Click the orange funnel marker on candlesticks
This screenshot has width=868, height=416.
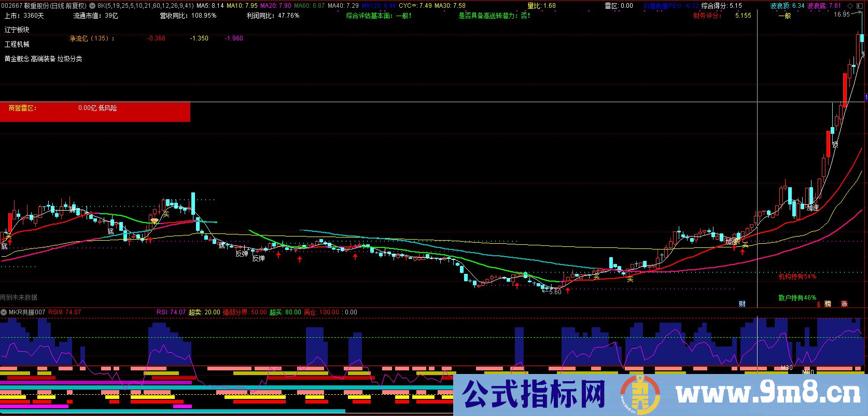coord(154,221)
